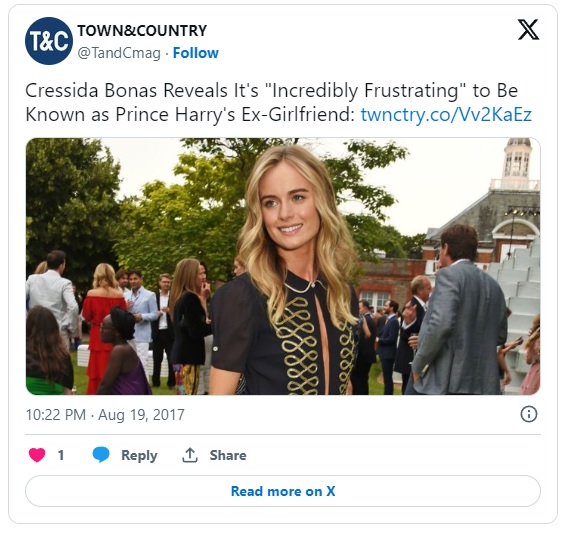Open the T&C round profile avatar
Viewport: 577px width, 535px height.
coord(49,41)
